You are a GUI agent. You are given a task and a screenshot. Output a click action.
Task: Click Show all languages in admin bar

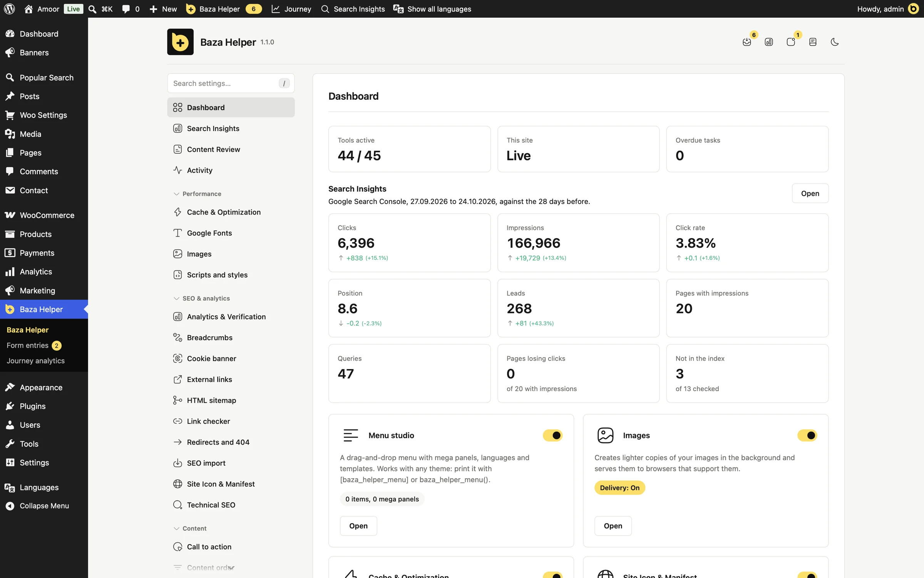click(432, 9)
